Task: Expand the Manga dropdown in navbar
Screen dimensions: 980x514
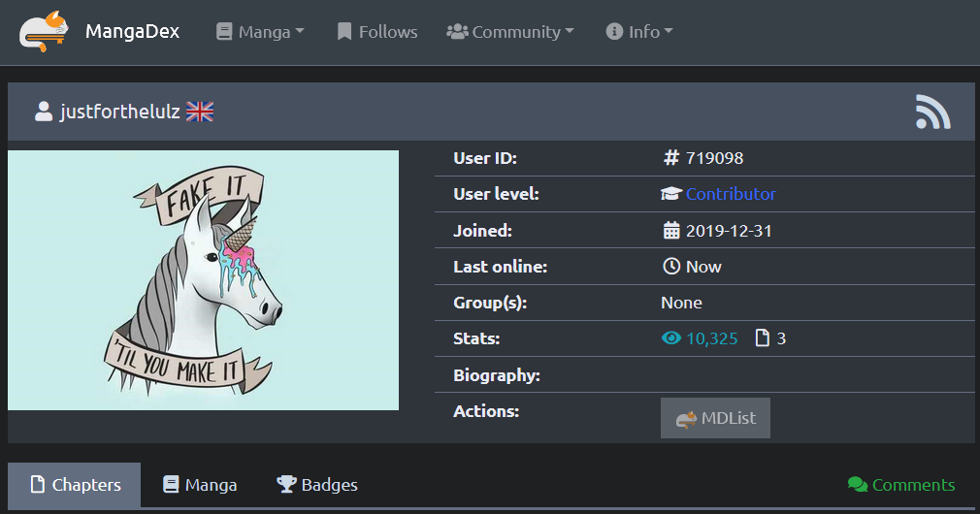Action: click(x=260, y=32)
